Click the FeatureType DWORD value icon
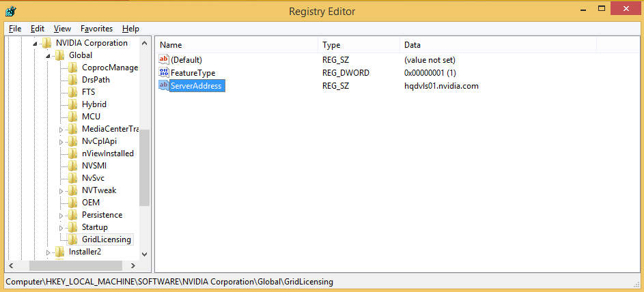Viewport: 644px width, 292px height. click(163, 73)
